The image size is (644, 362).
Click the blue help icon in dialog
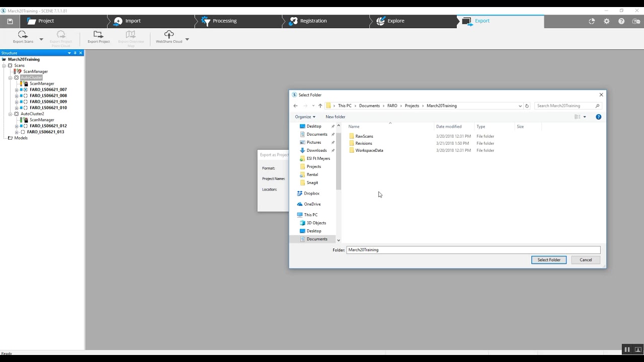598,117
